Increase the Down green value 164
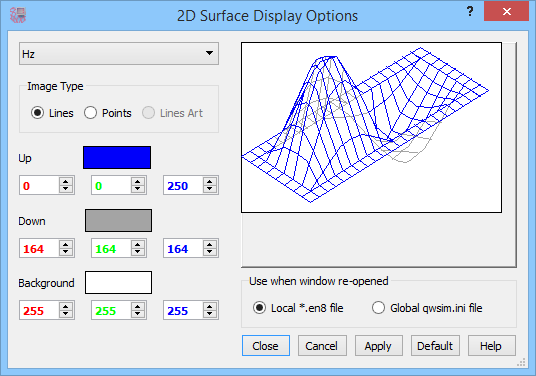The width and height of the screenshot is (536, 376). [x=138, y=244]
